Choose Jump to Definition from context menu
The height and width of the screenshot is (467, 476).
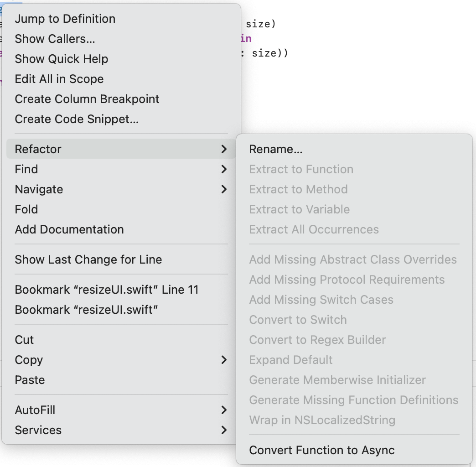(x=65, y=19)
